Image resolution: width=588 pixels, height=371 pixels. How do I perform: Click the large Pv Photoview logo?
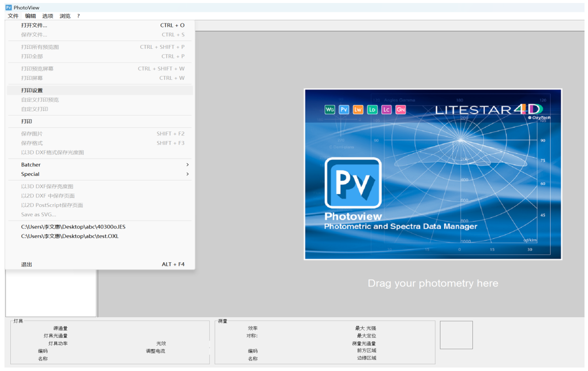click(353, 183)
